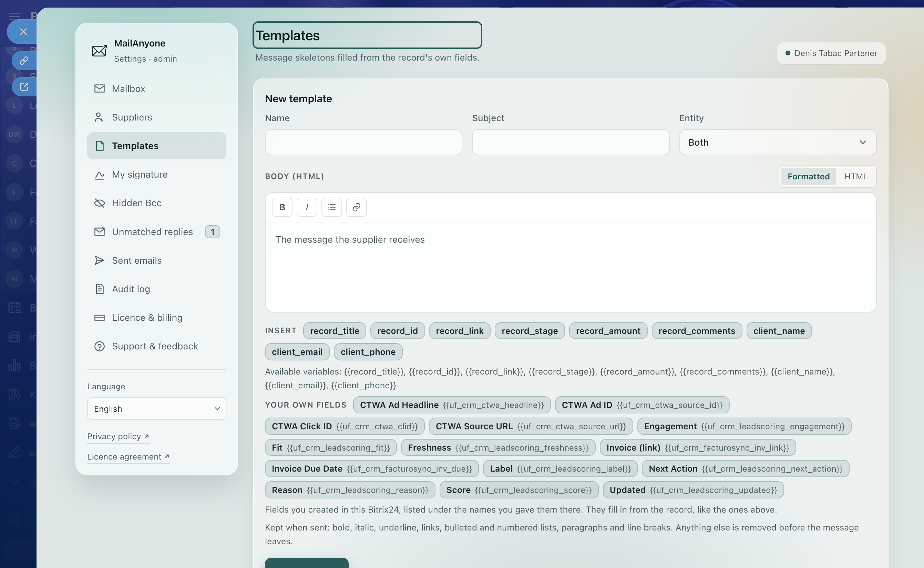The height and width of the screenshot is (568, 924).
Task: Open the Audit log section
Action: pos(157,289)
